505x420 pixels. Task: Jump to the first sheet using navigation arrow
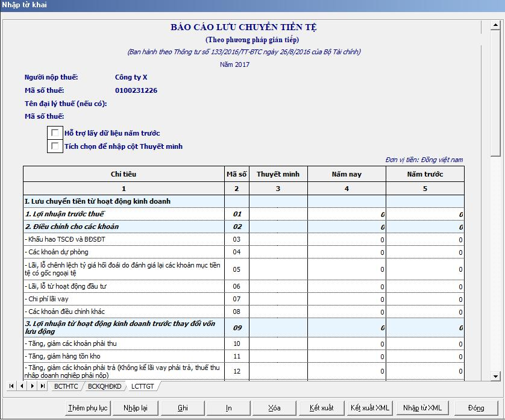point(12,386)
